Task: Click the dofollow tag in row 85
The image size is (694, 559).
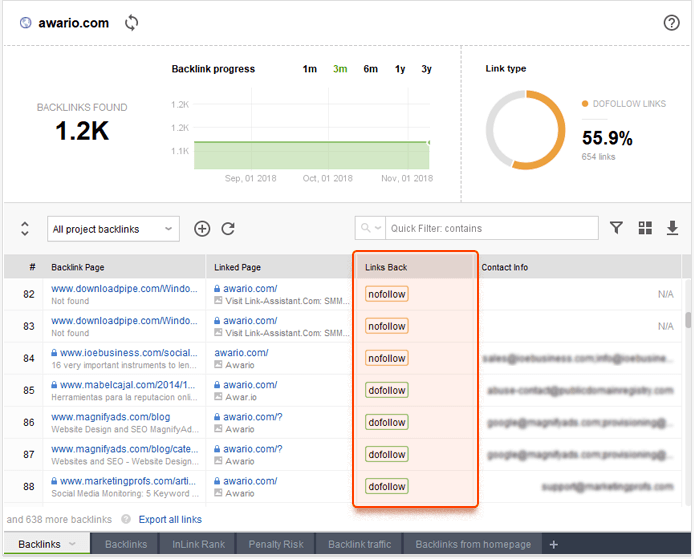Action: coord(386,390)
